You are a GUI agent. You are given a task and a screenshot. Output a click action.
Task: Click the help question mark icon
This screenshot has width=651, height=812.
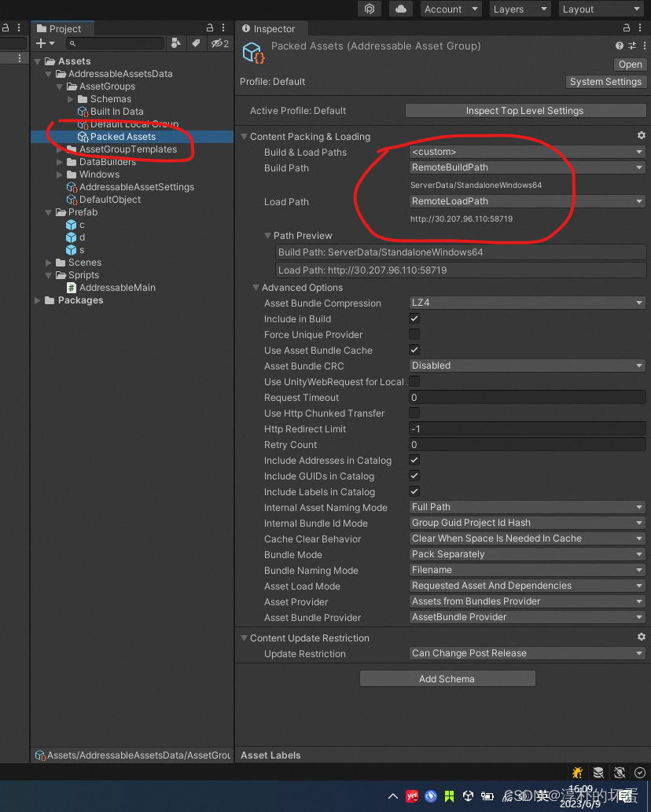(620, 46)
